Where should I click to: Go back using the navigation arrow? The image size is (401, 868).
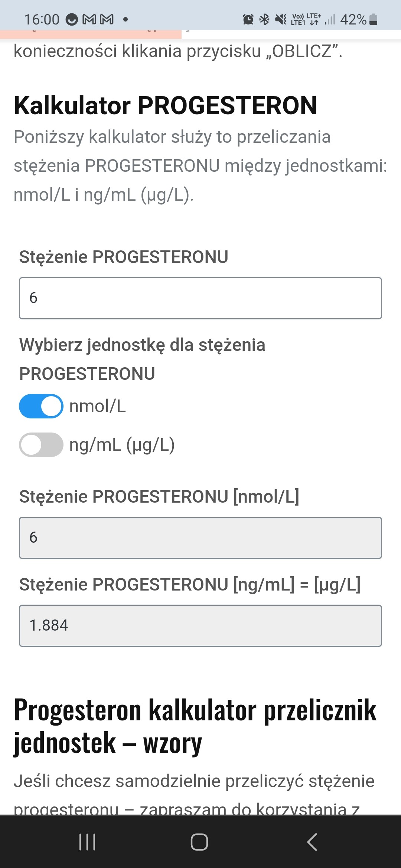[312, 842]
